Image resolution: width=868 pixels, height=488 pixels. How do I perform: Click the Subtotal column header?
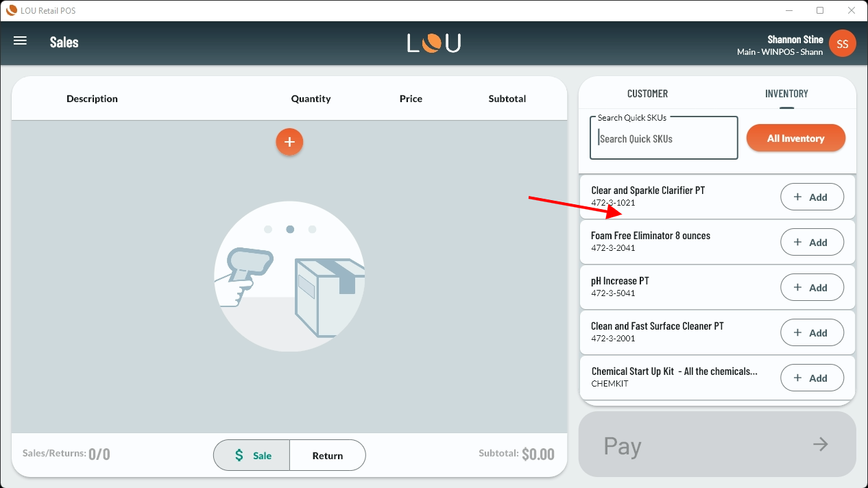[x=507, y=99]
